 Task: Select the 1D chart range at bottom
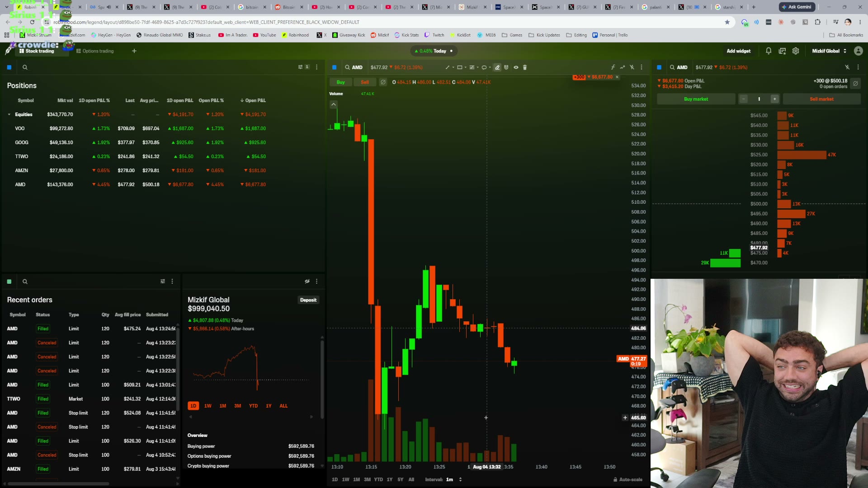coord(335,479)
